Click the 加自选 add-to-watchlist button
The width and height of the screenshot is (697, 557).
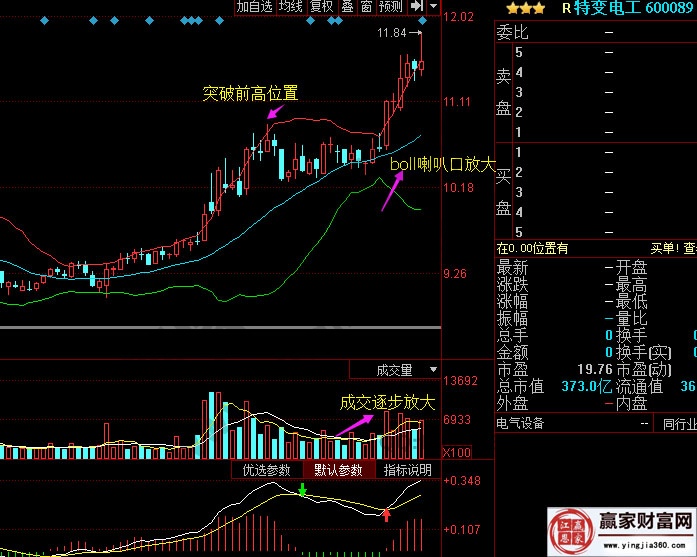point(254,7)
